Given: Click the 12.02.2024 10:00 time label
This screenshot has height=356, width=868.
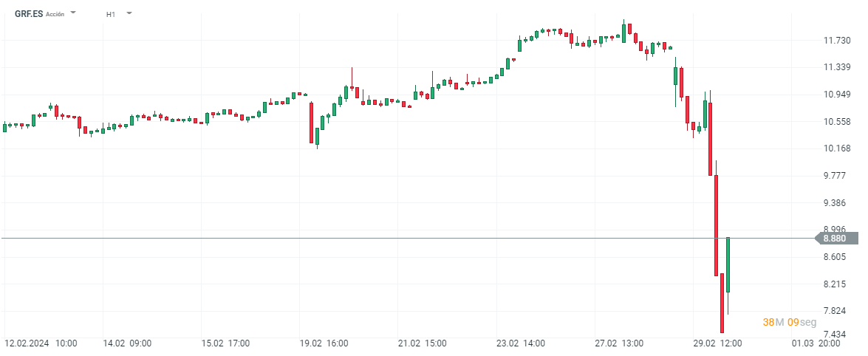Looking at the screenshot, I should (x=41, y=343).
